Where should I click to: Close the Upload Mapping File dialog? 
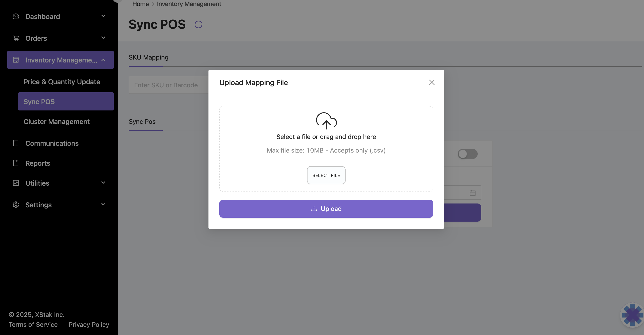pyautogui.click(x=432, y=82)
